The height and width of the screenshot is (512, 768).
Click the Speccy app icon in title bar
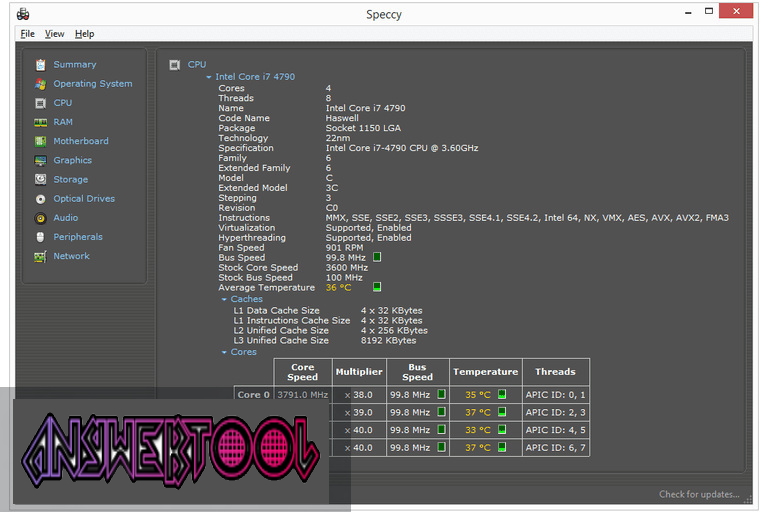point(23,14)
